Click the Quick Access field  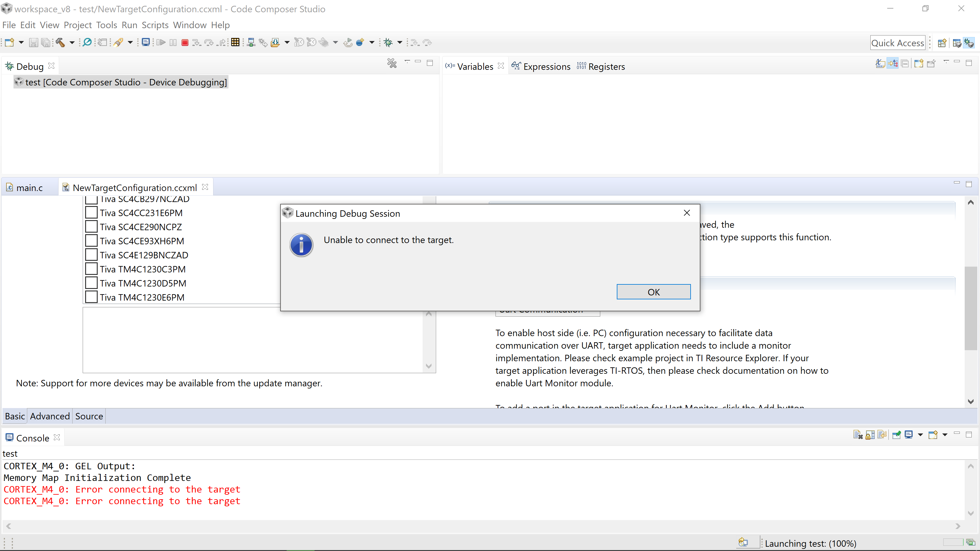point(897,43)
